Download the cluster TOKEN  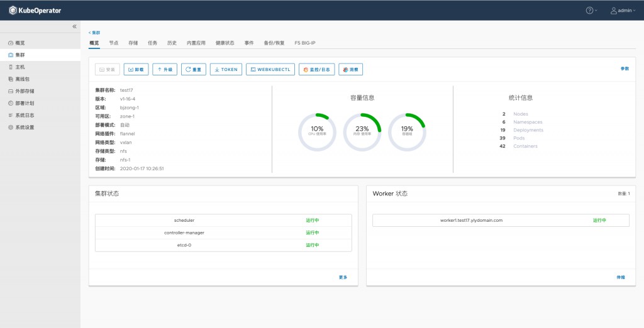[226, 69]
